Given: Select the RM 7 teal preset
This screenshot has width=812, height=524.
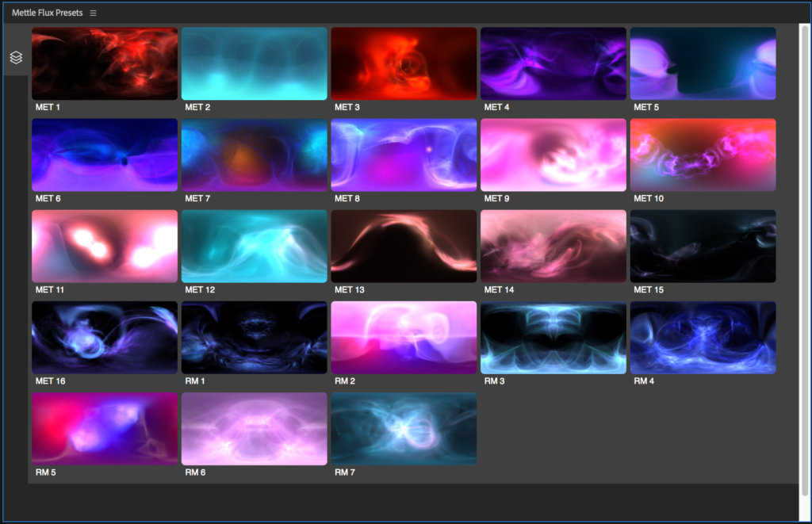Looking at the screenshot, I should click(x=404, y=428).
